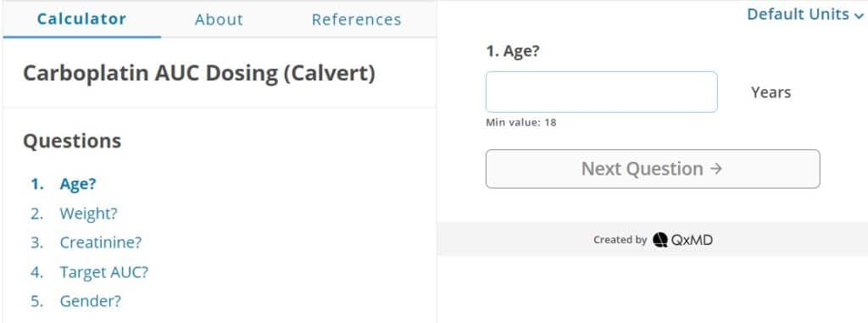Focus the Age input field
Image resolution: width=868 pixels, height=323 pixels.
click(x=602, y=92)
